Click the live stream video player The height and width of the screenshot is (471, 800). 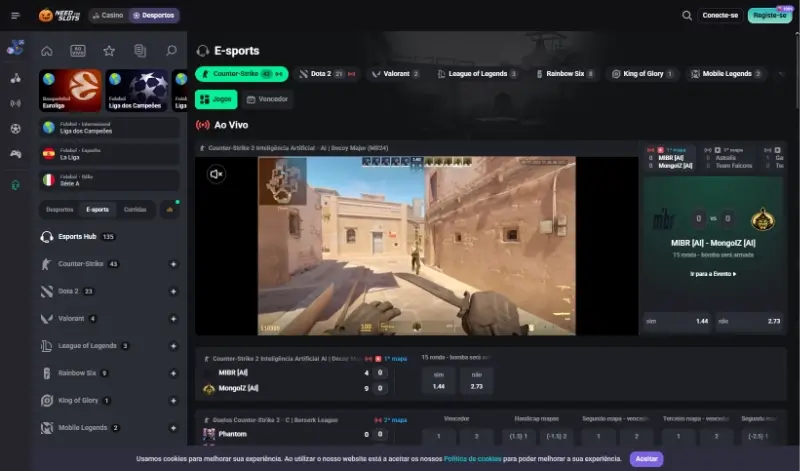pyautogui.click(x=416, y=245)
